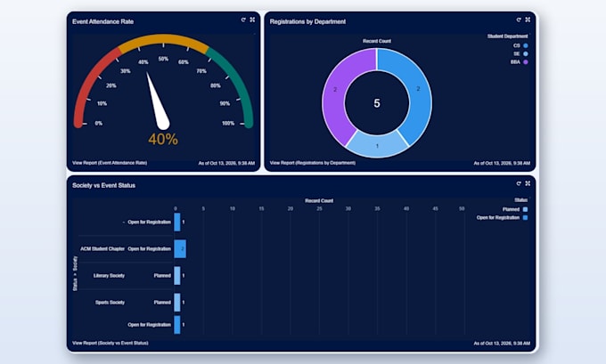Click the Event Attendance Rate title
The height and width of the screenshot is (364, 606).
pos(102,21)
